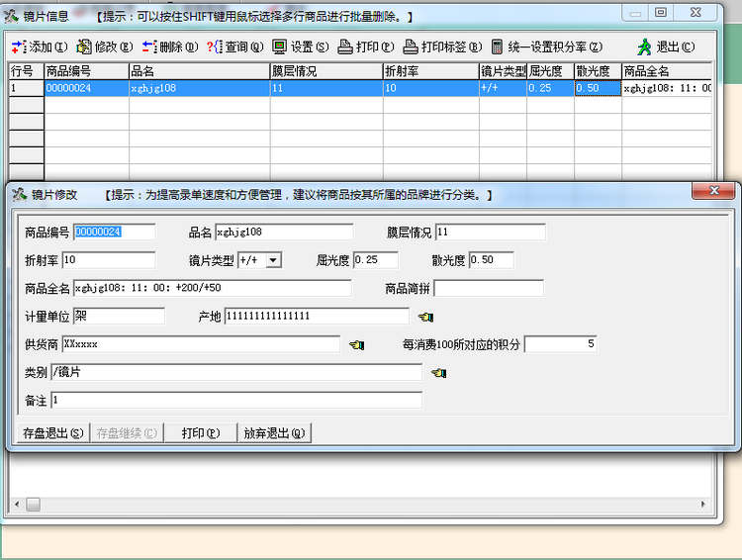742x560 pixels.
Task: Click the 商品全名 column header
Action: 666,71
